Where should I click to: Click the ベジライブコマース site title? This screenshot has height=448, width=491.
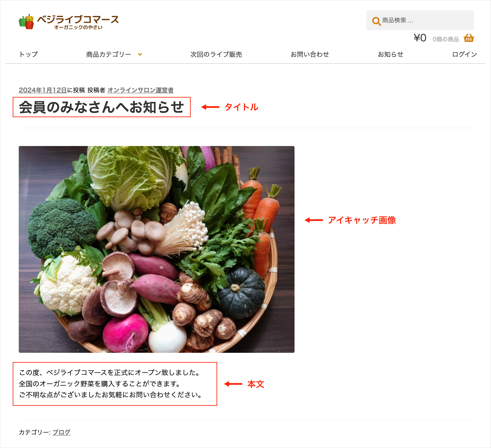pos(78,19)
